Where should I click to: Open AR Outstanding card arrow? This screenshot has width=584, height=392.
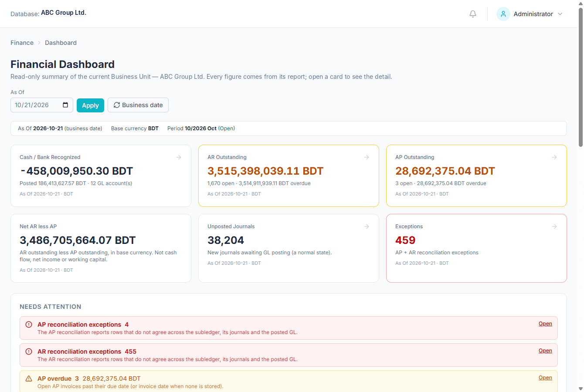point(367,157)
